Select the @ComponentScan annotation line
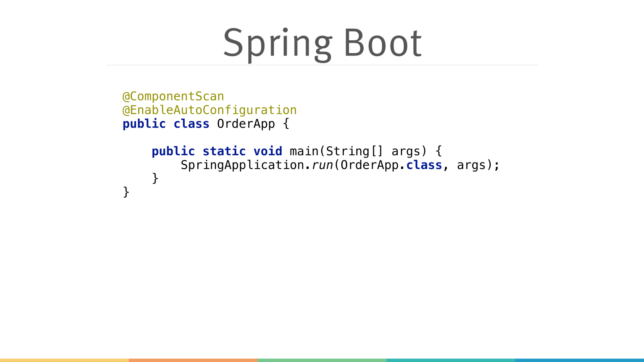644x362 pixels. (x=173, y=97)
